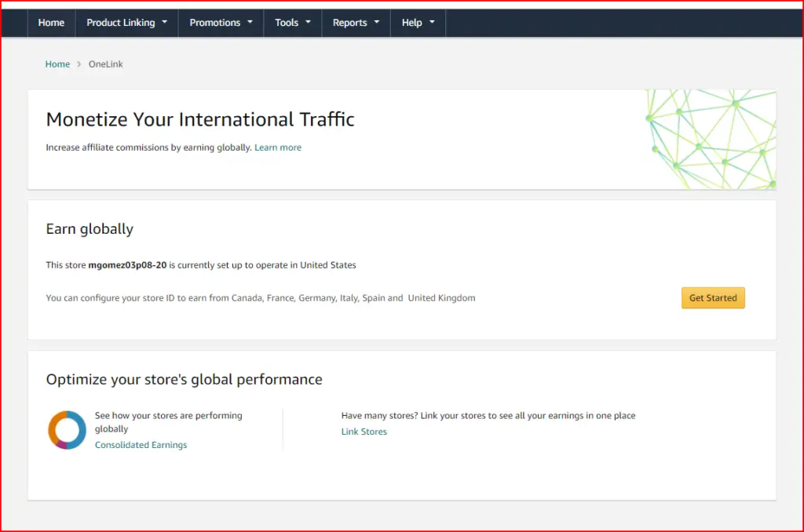Expand the Product Linking dropdown arrow
The image size is (804, 532).
pyautogui.click(x=165, y=22)
